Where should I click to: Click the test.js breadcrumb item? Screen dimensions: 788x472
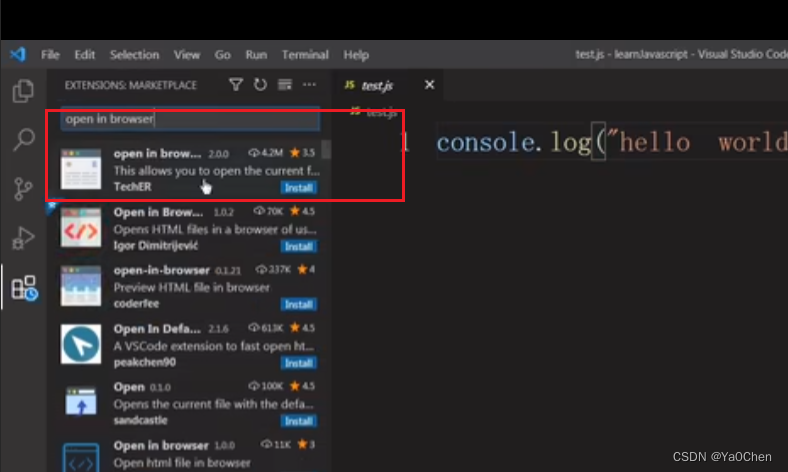(x=374, y=112)
